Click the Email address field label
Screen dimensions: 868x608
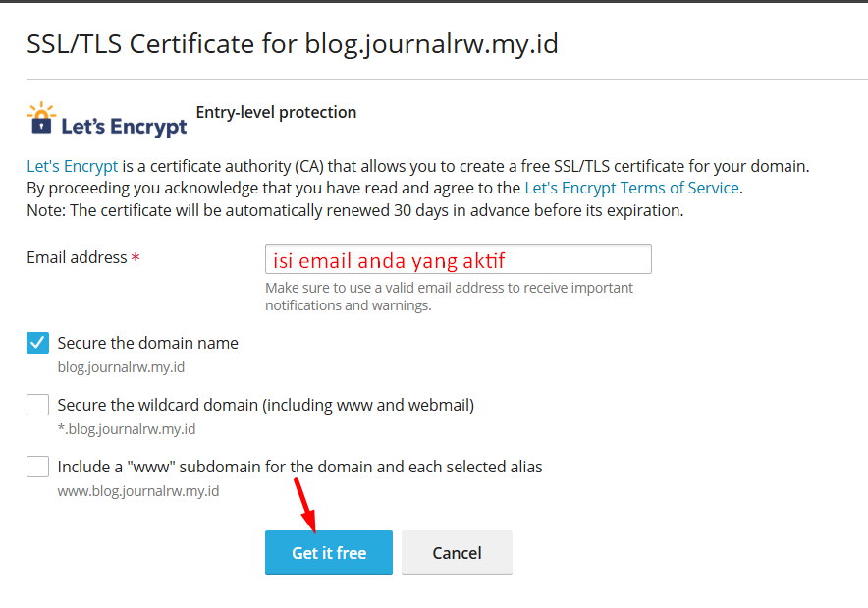(77, 258)
